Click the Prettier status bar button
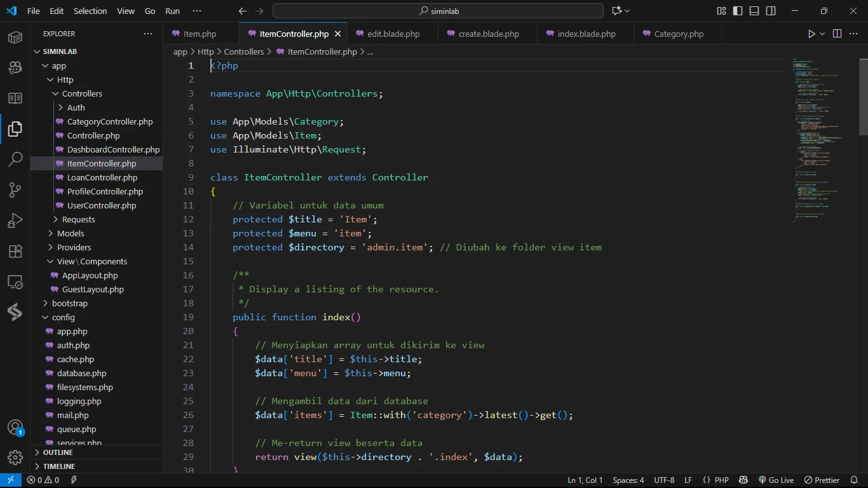 (822, 480)
